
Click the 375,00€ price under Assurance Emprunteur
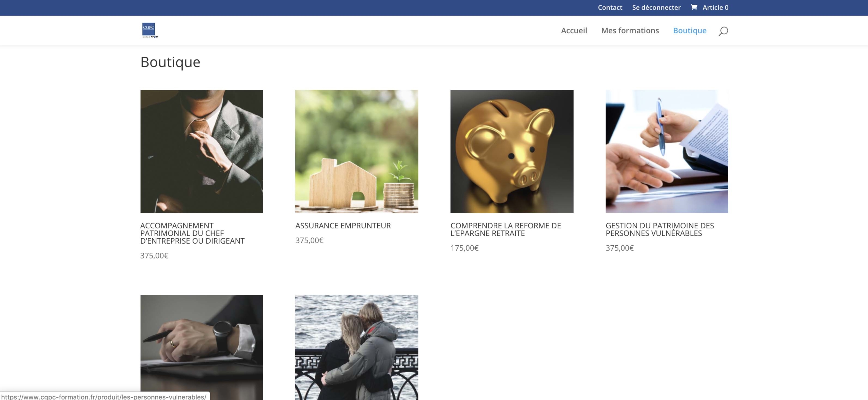pos(309,240)
